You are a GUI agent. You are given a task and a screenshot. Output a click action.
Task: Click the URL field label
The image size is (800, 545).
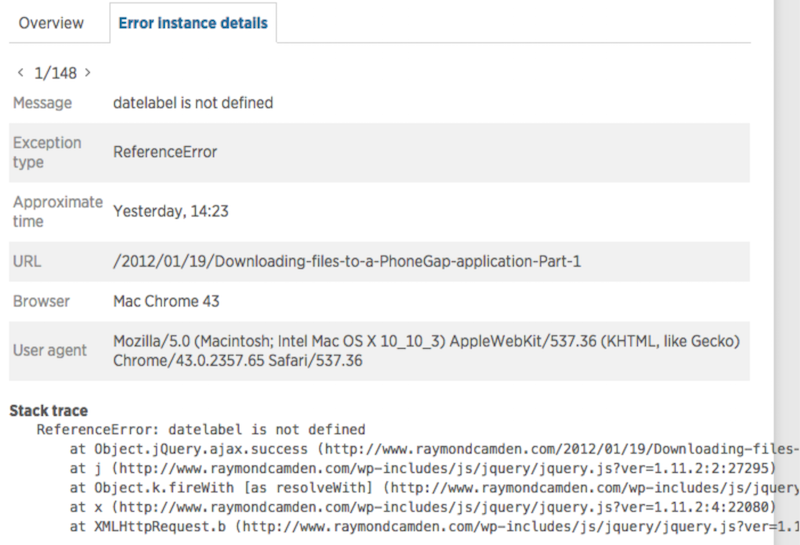pos(27,261)
